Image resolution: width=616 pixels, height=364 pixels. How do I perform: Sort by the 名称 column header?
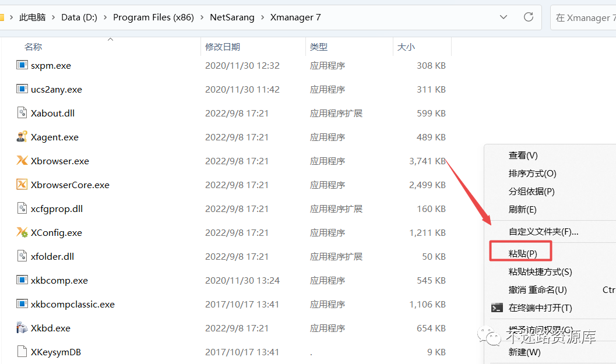pos(33,47)
